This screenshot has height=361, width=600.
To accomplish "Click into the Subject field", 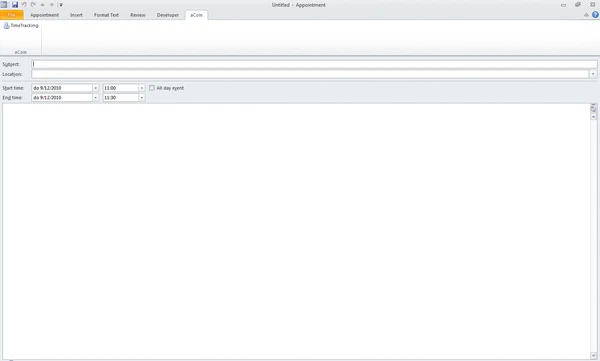I will click(x=314, y=64).
